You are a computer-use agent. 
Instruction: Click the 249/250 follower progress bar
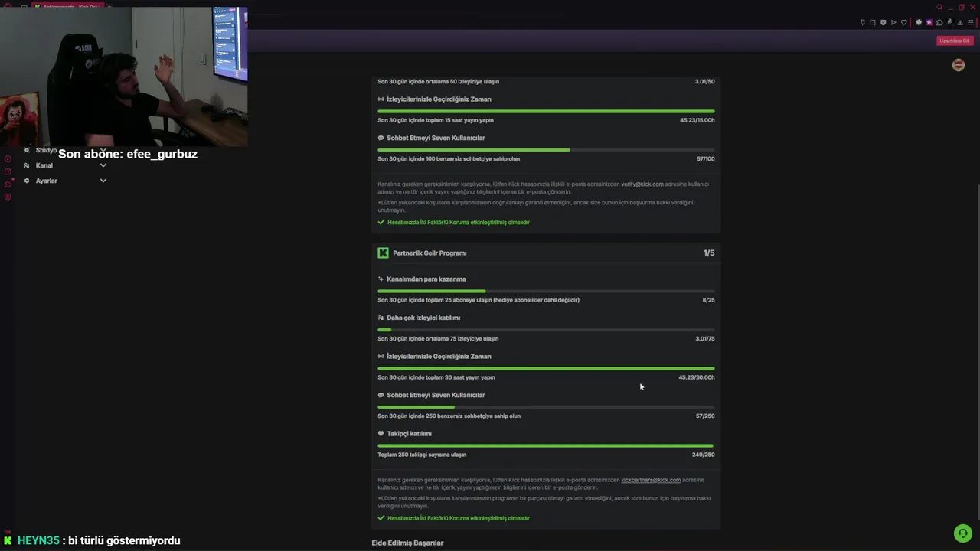click(x=546, y=445)
